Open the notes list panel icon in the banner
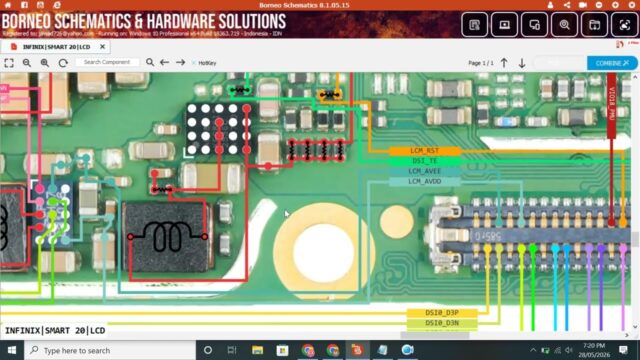Screen dimensions: 640x360 (474, 25)
